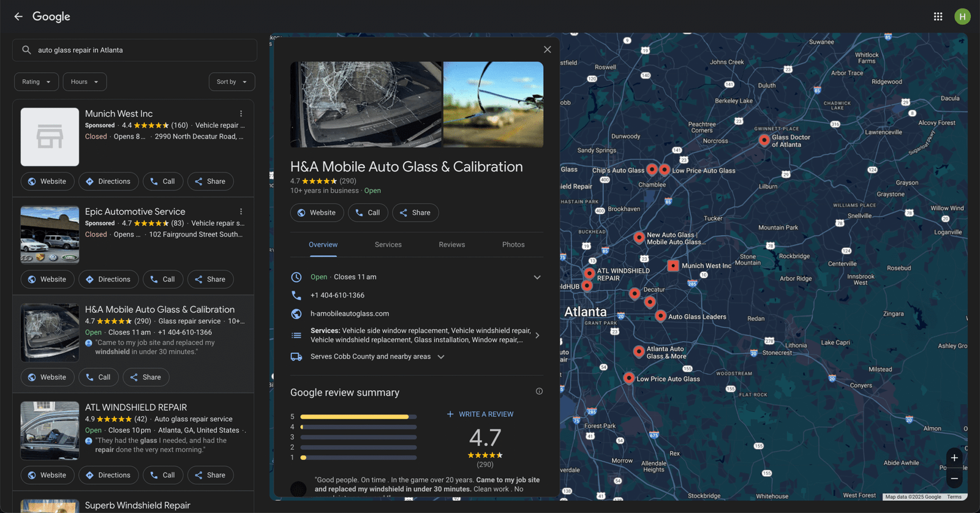Open the h-amobileautoglass.com website link

(350, 314)
